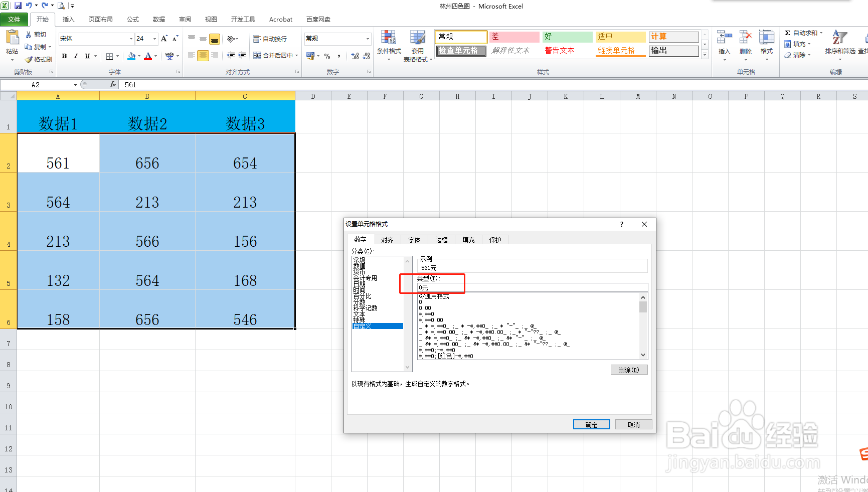Click the center align icon
Screen dimensions: 868x492
[x=203, y=56]
